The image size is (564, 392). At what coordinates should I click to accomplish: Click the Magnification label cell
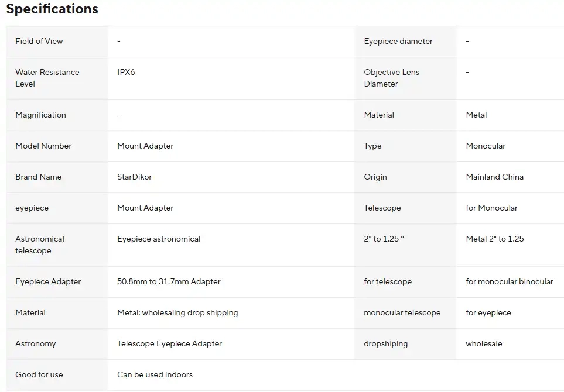(40, 115)
